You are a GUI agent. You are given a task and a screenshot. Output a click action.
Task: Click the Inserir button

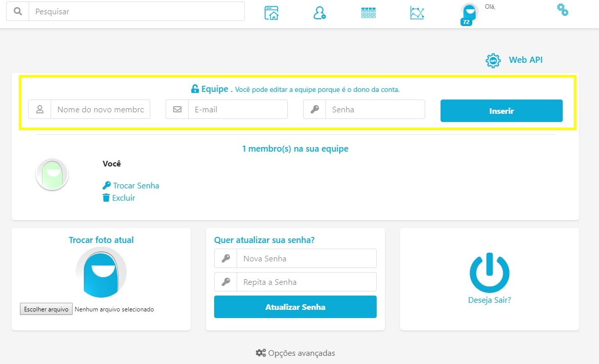pos(501,111)
